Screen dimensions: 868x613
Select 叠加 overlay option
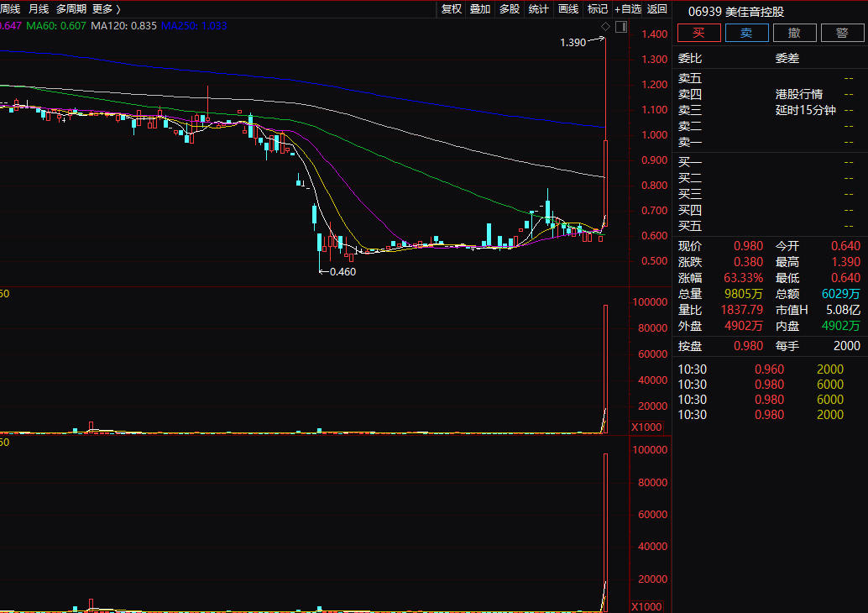(x=480, y=9)
